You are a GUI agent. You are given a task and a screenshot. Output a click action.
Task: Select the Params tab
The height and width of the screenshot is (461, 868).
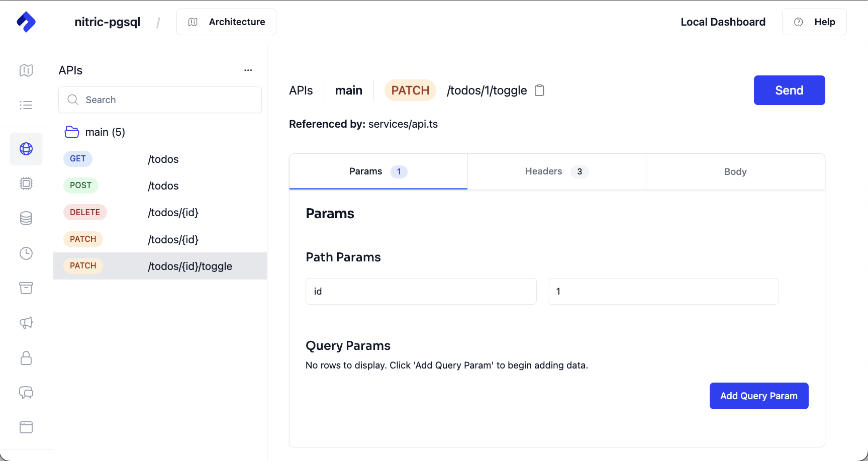378,171
